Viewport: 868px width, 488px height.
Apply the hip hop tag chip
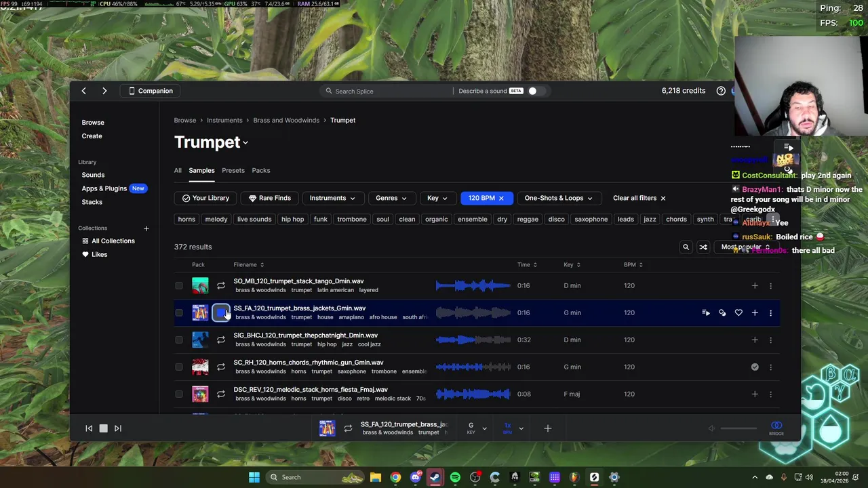pyautogui.click(x=293, y=220)
